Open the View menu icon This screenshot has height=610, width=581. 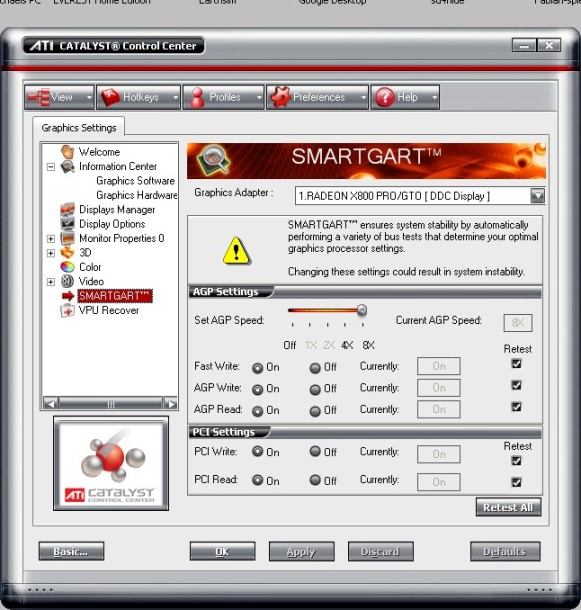point(39,97)
